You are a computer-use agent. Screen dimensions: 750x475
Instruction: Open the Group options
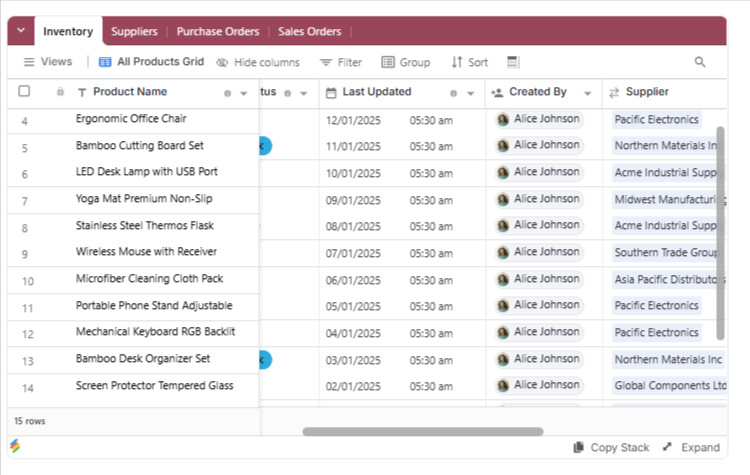click(x=406, y=62)
